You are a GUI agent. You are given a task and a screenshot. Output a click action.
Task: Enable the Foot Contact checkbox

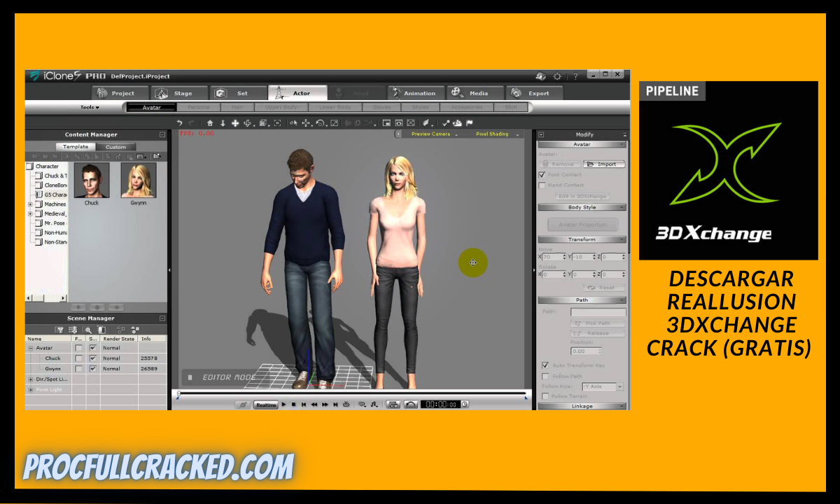click(x=542, y=174)
